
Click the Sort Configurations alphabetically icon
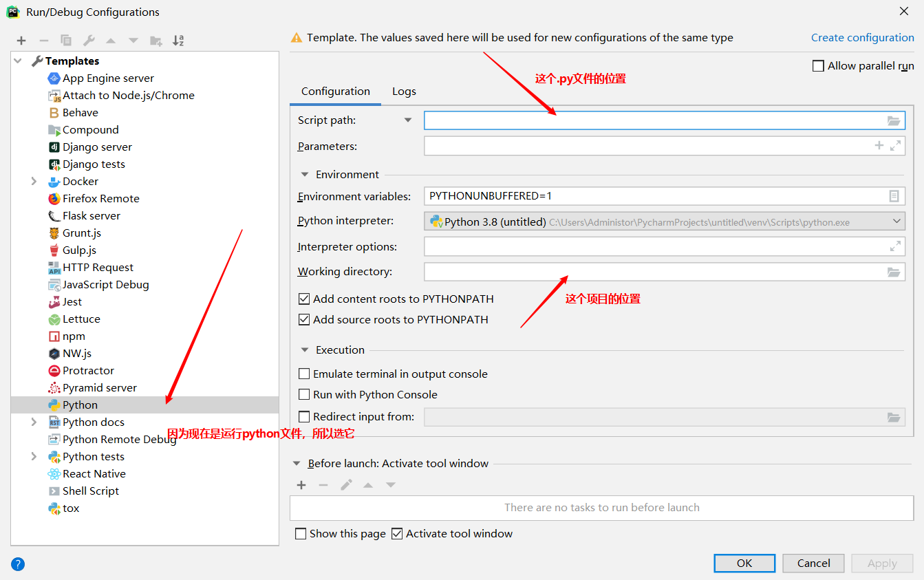[178, 41]
